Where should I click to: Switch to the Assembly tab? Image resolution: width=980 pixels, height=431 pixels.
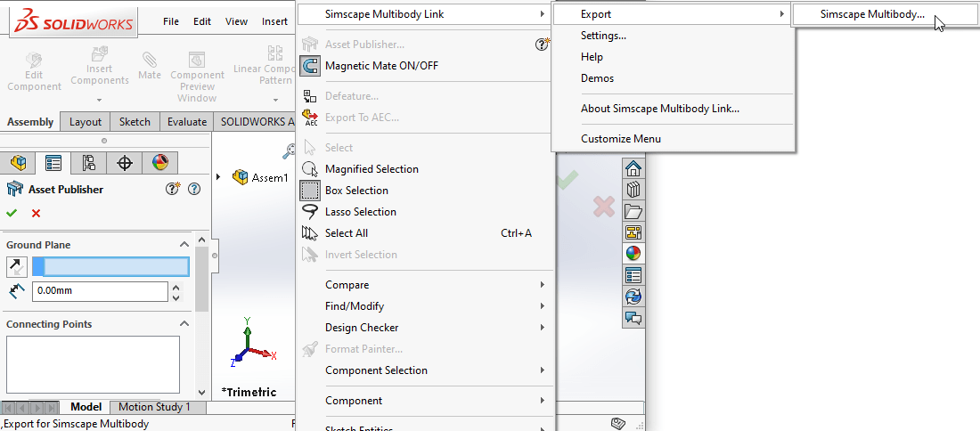[x=30, y=122]
